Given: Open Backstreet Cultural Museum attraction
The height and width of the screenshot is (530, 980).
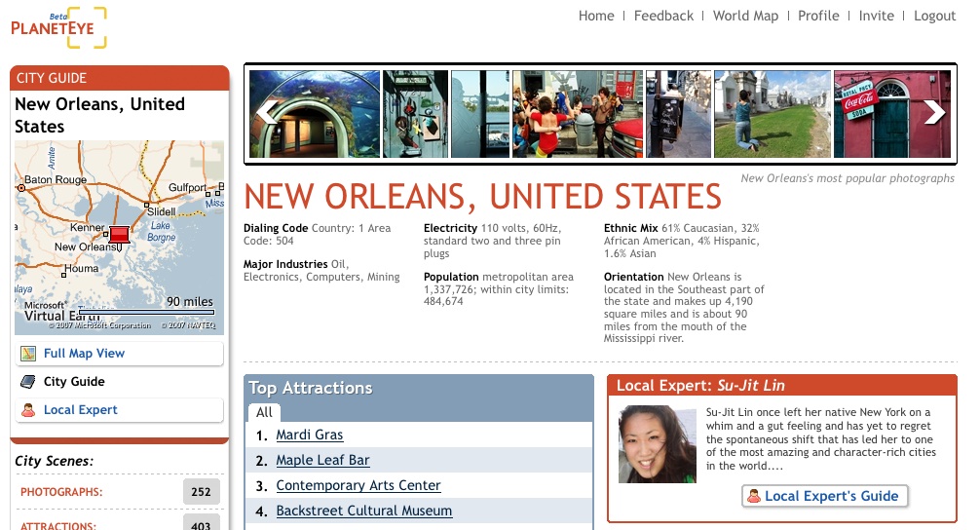Looking at the screenshot, I should coord(363,511).
